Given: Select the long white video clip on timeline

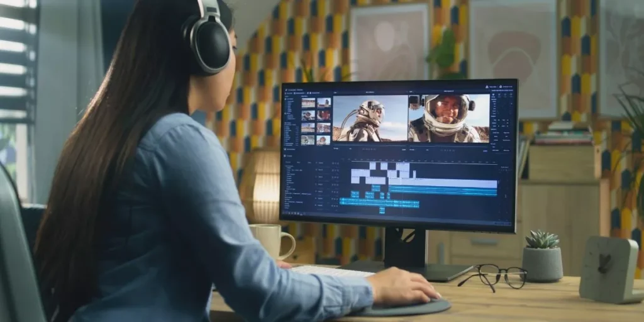Looking at the screenshot, I should [442, 182].
